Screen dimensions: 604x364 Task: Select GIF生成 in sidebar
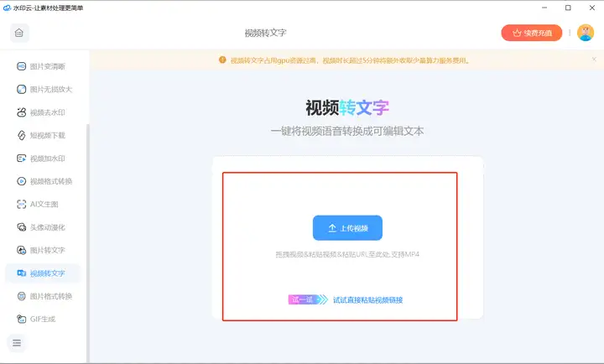[x=44, y=319]
